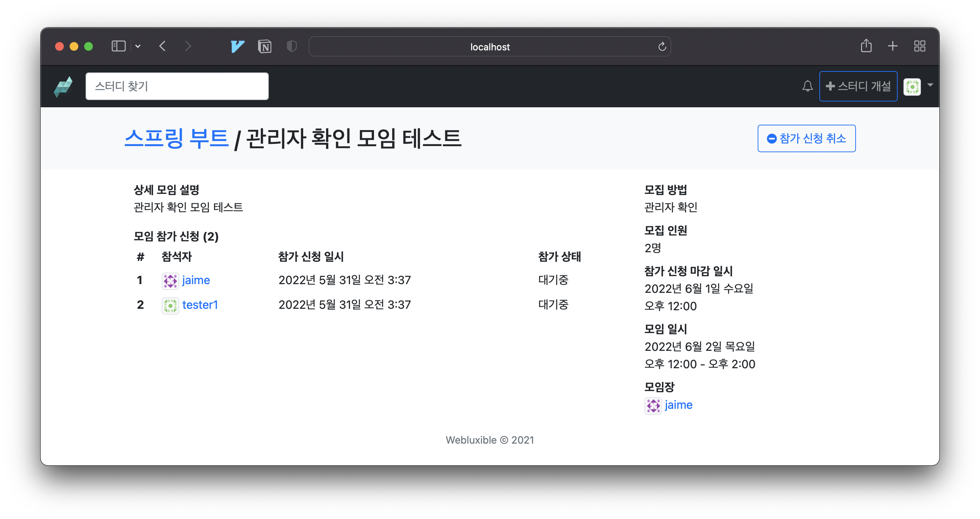Click the dropdown caret beside avatar
Viewport: 980px width, 519px height.
[930, 85]
